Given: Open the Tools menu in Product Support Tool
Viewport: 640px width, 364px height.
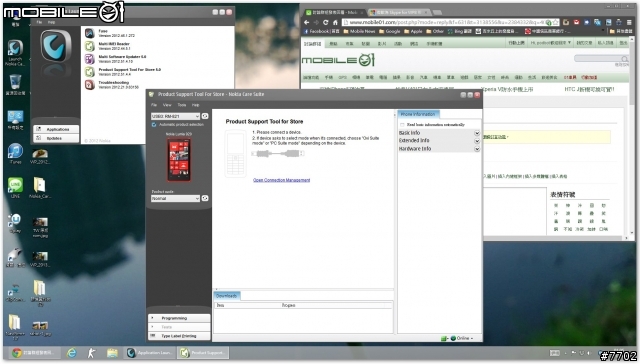Looking at the screenshot, I should click(182, 105).
